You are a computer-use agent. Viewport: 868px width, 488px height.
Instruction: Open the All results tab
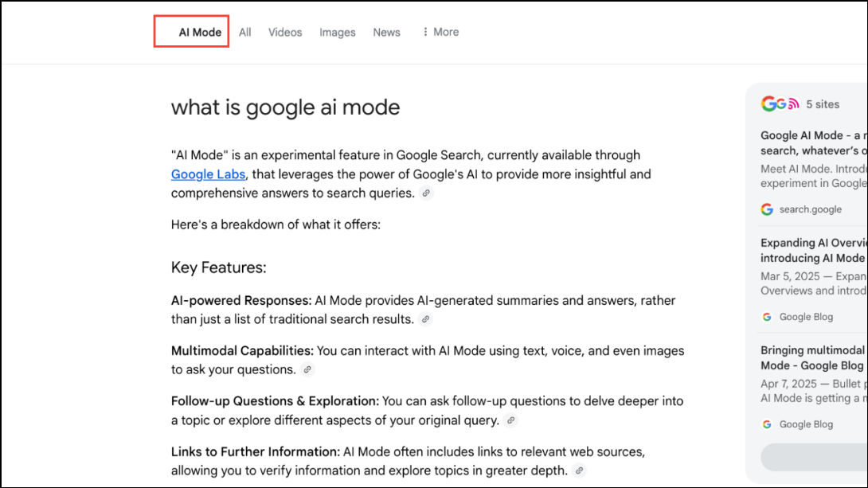pyautogui.click(x=244, y=32)
